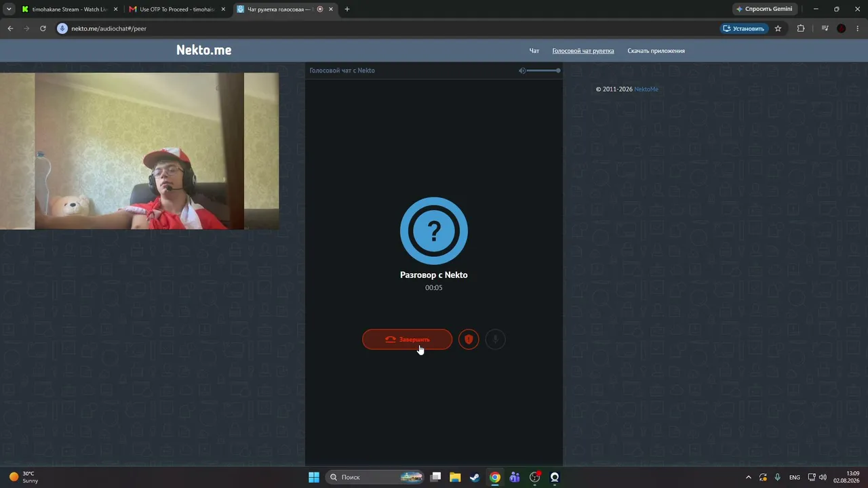Open the weather widget showing 30°C Sunny
Viewport: 868px width, 488px height.
pyautogui.click(x=24, y=477)
